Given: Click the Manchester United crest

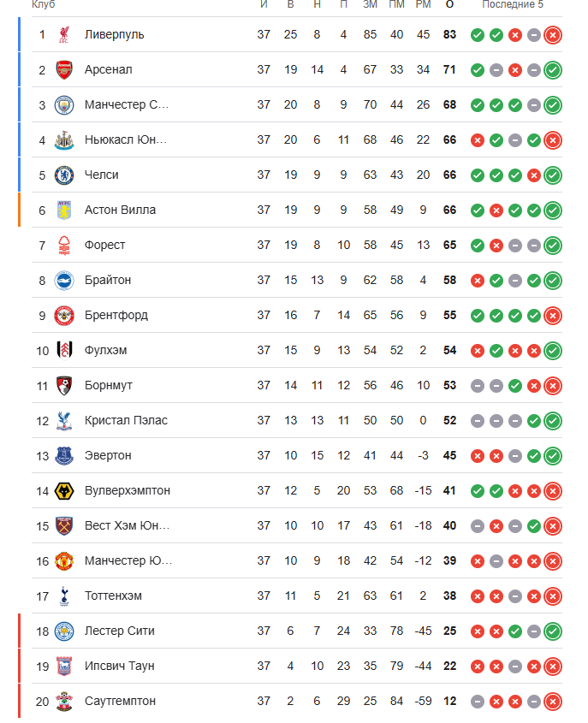Looking at the screenshot, I should [64, 561].
